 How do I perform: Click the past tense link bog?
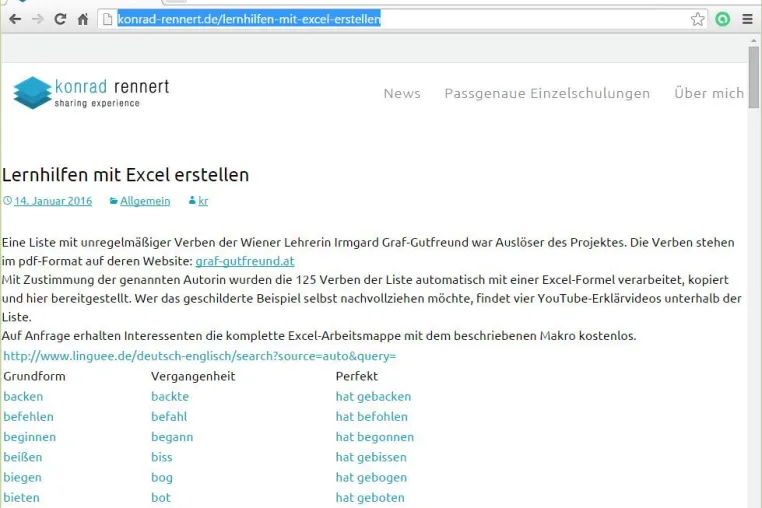(x=162, y=477)
